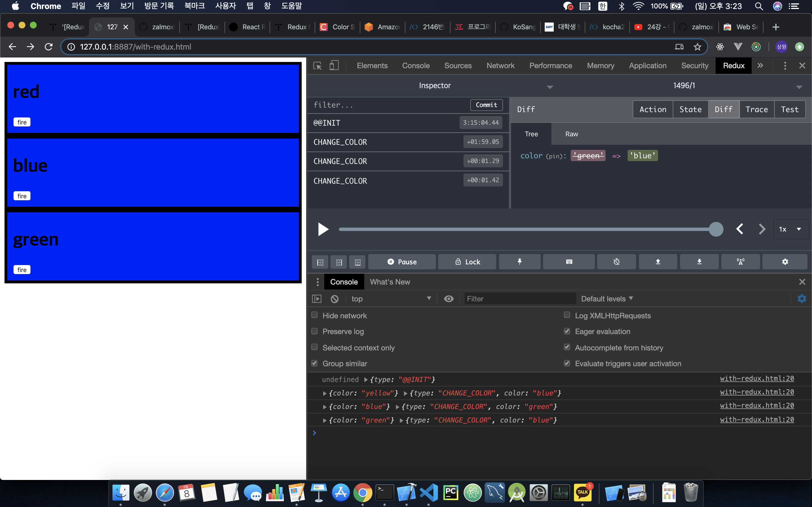Viewport: 812px width, 507px height.
Task: Click the Commit button
Action: [x=486, y=105]
